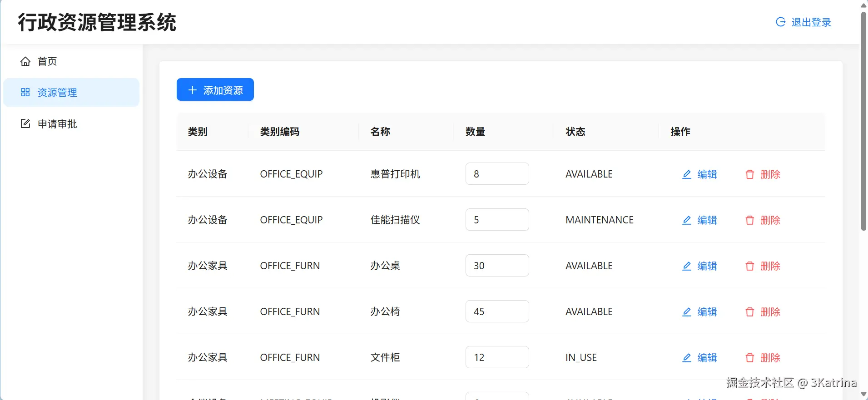This screenshot has height=400, width=868.
Task: Click the trash icon in 惠普打印机 row
Action: (750, 174)
